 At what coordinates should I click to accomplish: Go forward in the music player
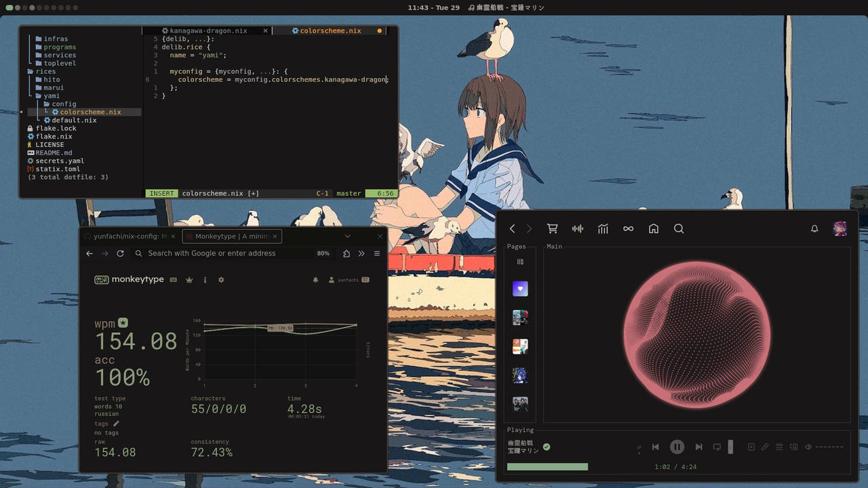530,229
